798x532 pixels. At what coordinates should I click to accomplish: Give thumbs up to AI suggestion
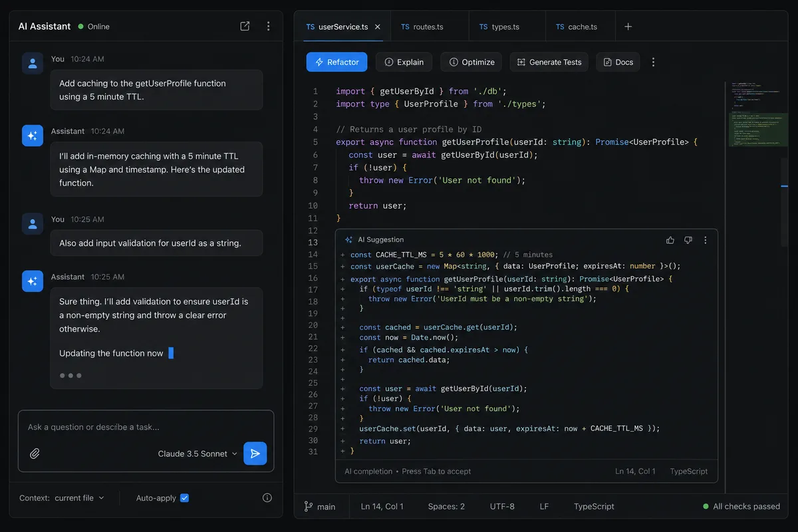click(670, 240)
